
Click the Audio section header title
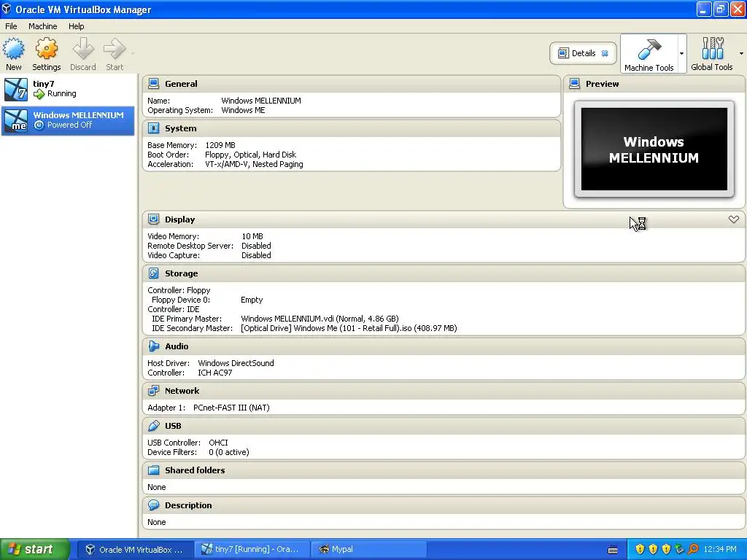pos(177,346)
